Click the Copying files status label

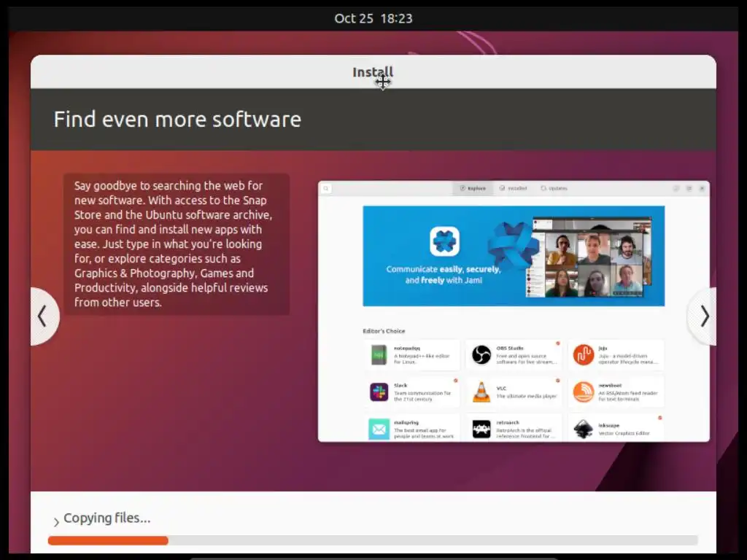[x=107, y=518]
